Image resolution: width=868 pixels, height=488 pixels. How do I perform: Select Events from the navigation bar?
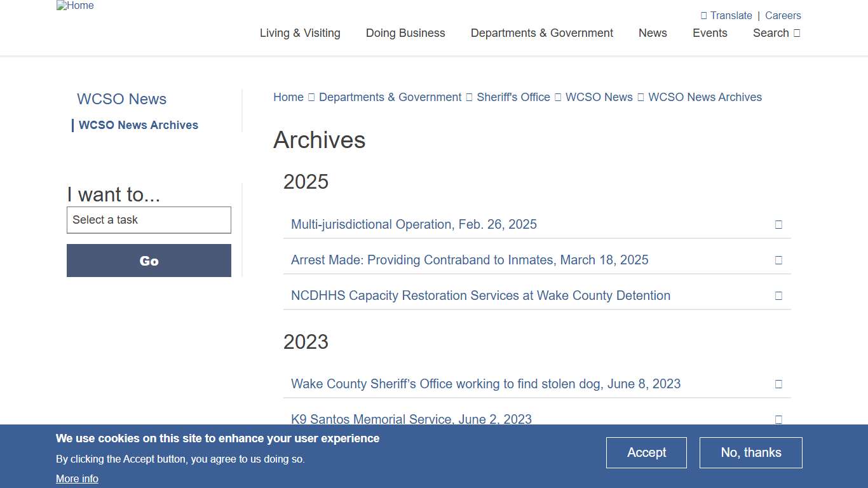[710, 33]
